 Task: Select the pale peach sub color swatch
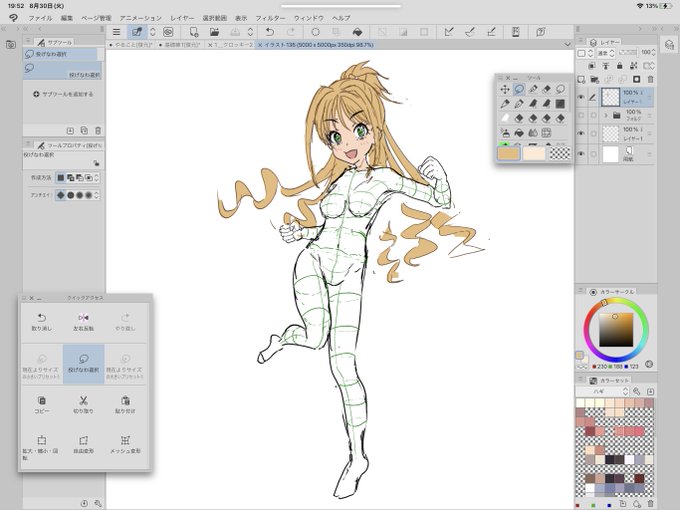coord(534,154)
